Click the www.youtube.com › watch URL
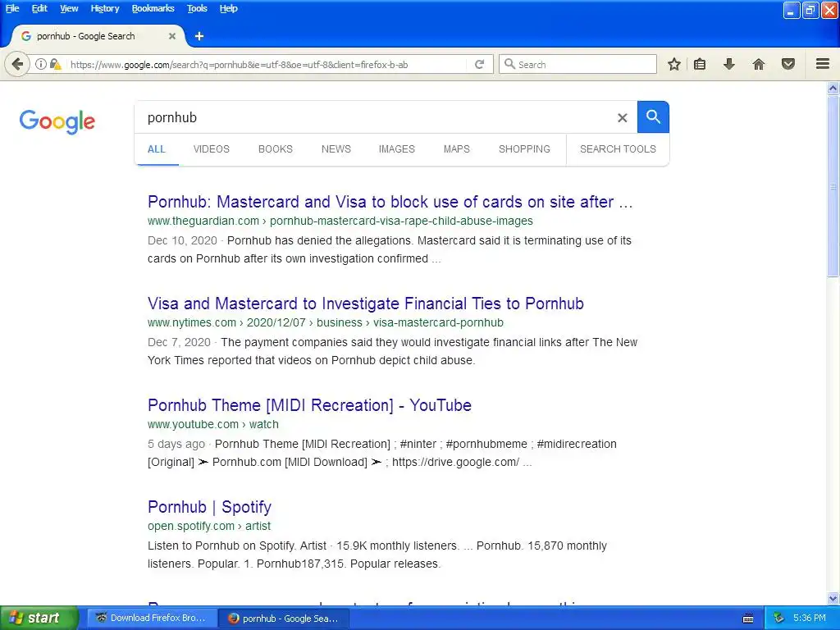 coord(213,425)
